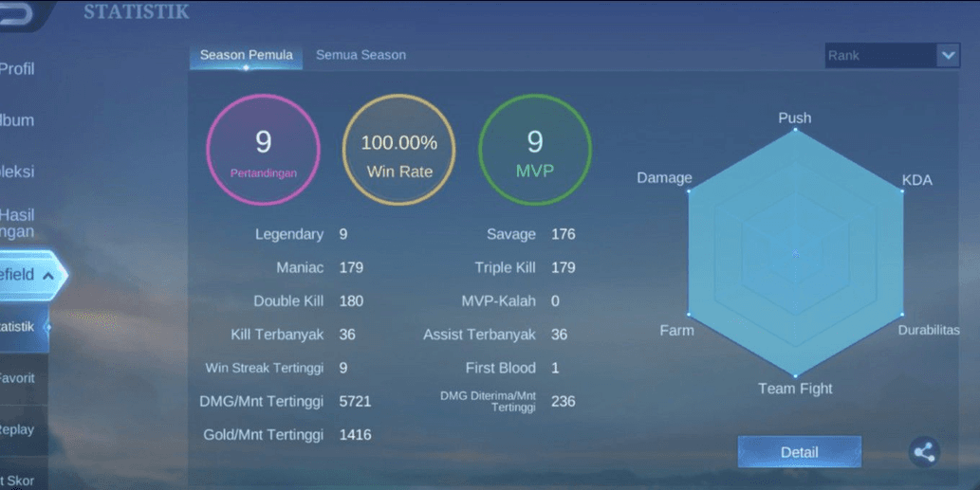Click the share icon beside Detail
Viewport: 980px width, 490px height.
point(924,452)
